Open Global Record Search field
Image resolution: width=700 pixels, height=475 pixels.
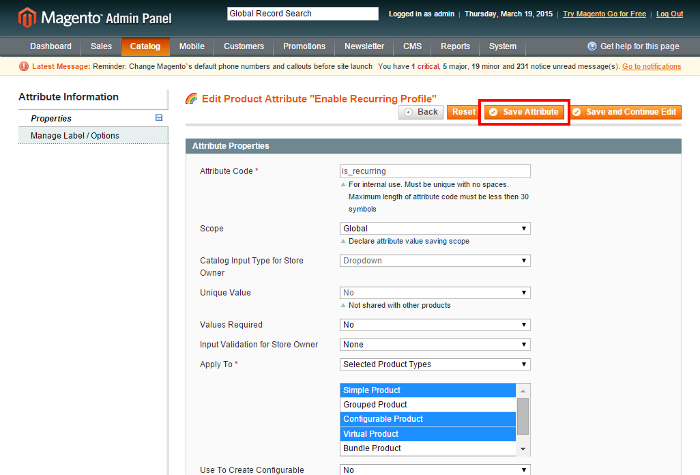[303, 14]
